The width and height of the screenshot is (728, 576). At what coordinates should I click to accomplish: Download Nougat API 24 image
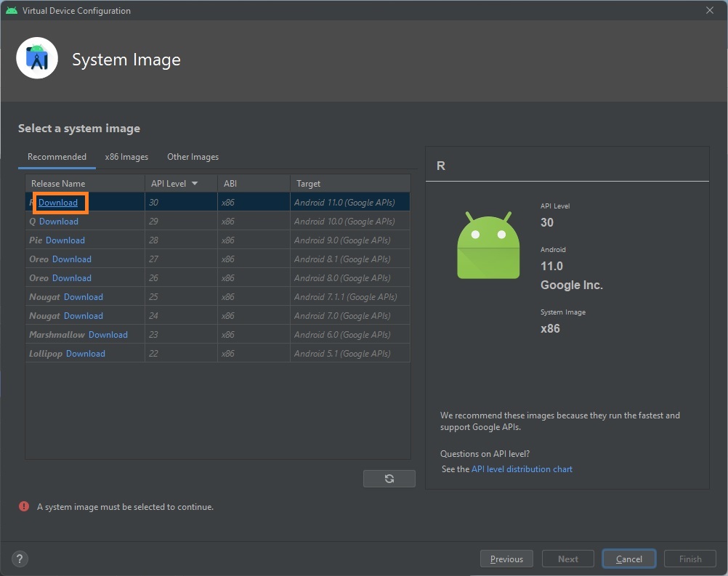tap(83, 316)
